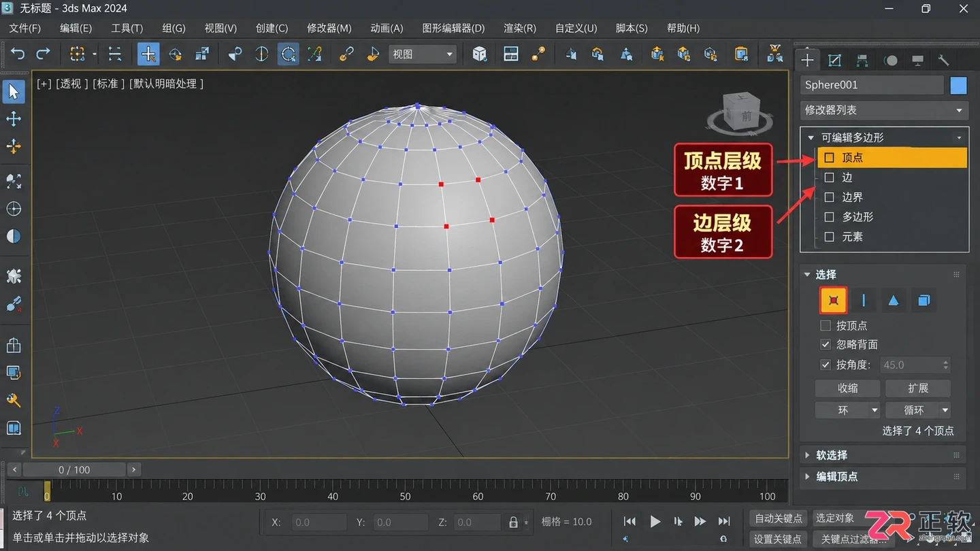Select the Element cube selection icon

924,300
